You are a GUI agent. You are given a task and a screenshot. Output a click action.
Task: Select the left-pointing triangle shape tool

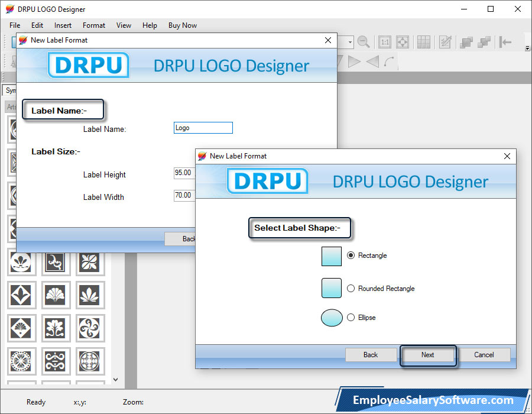click(x=372, y=62)
